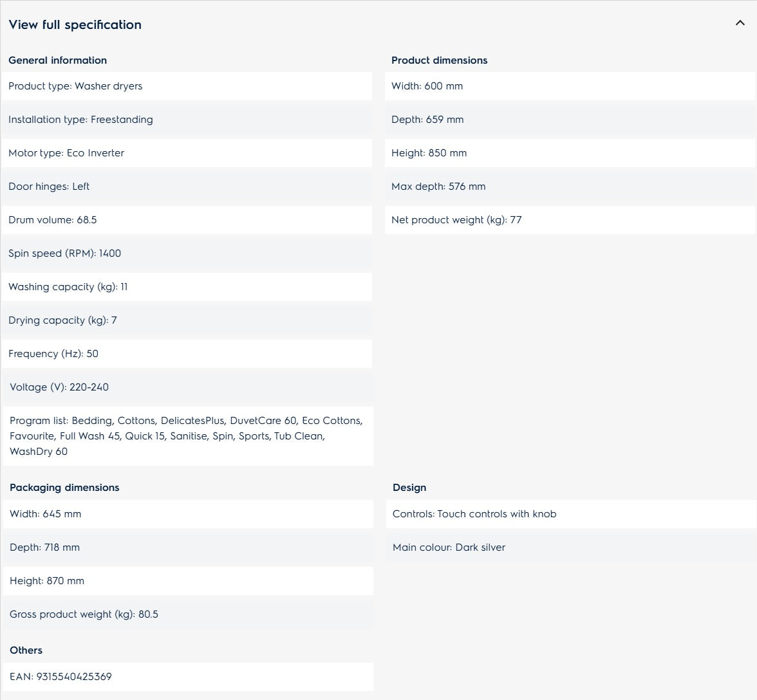
Task: Collapse the specification with chevron icon
Action: point(740,23)
